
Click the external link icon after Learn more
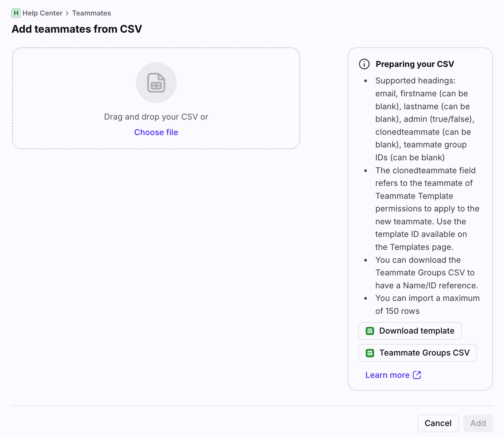[x=417, y=375]
